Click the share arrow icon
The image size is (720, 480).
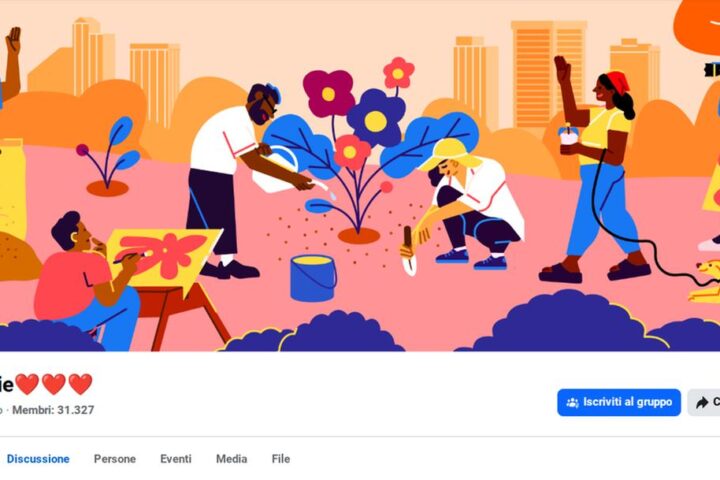[x=702, y=403]
